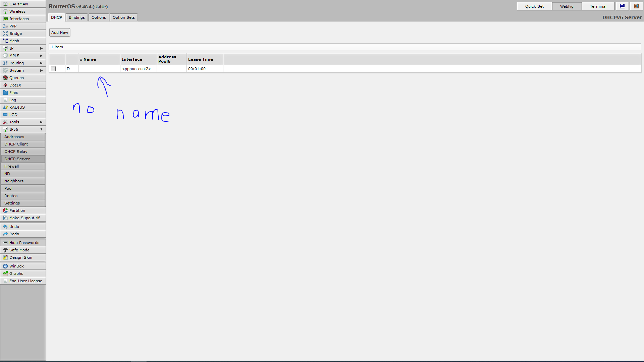Click the Add New button
The height and width of the screenshot is (362, 644).
(60, 33)
